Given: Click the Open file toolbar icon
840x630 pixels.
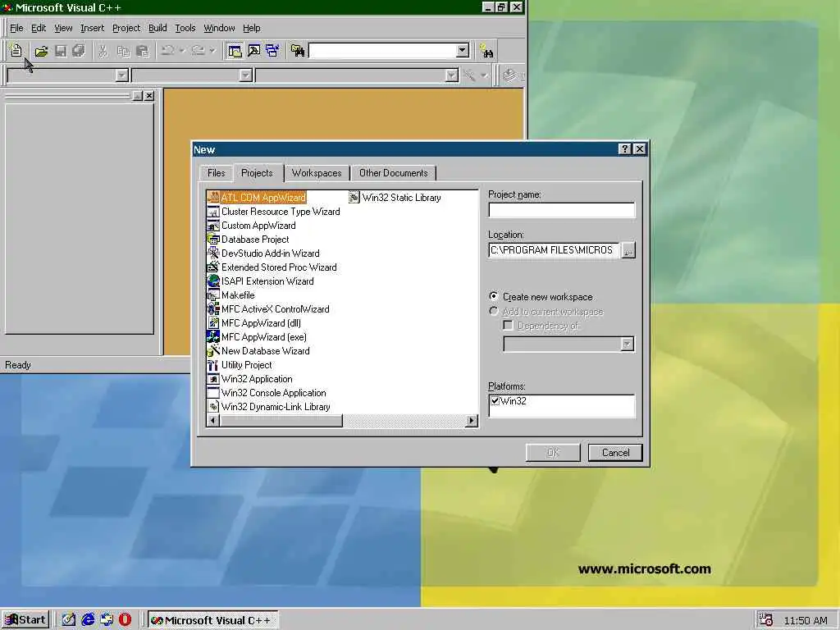Looking at the screenshot, I should point(41,51).
